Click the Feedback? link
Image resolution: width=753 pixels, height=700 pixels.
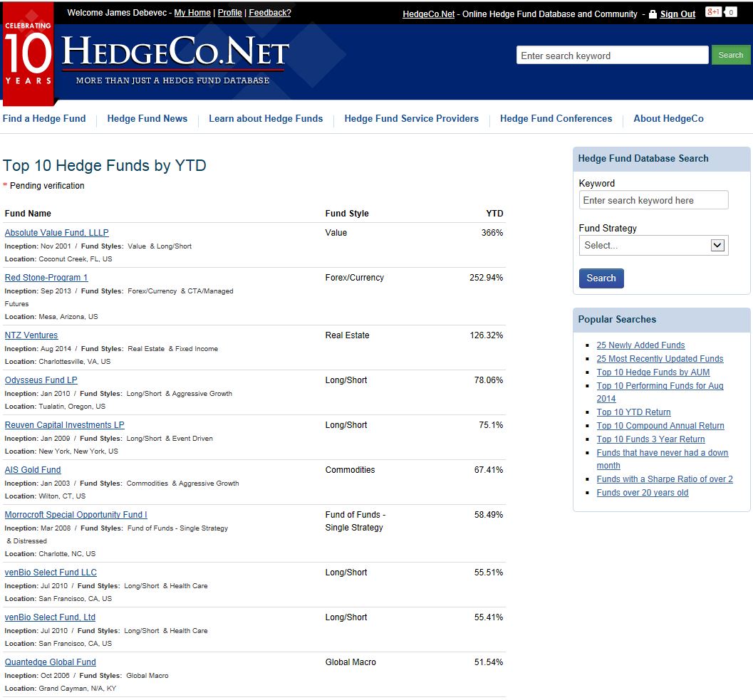point(270,13)
